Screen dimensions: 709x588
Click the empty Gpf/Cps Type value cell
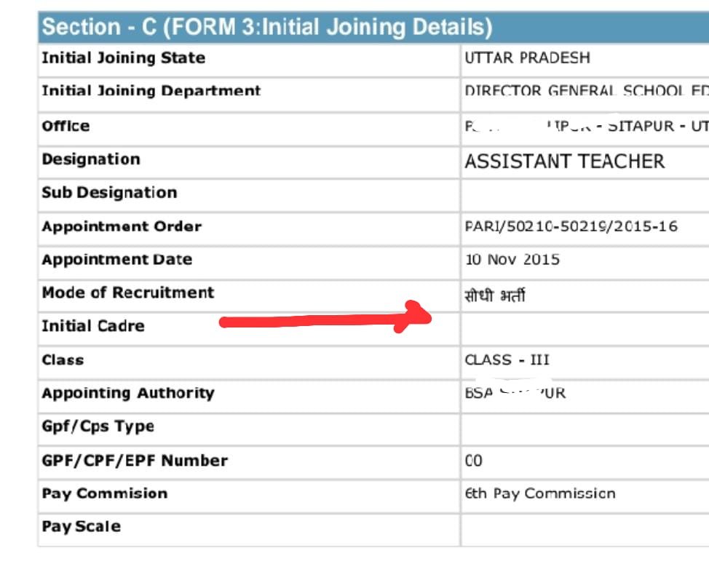(585, 429)
